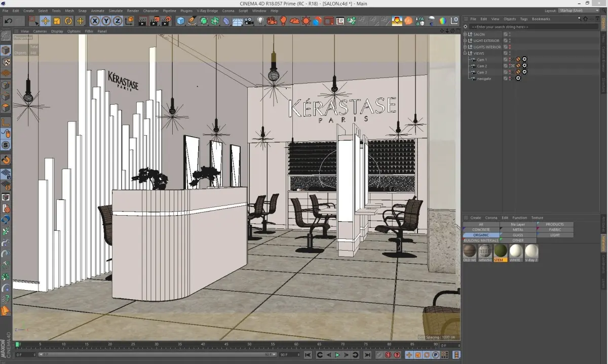The image size is (608, 364).
Task: Select the WHITE material swatch
Action: click(516, 253)
